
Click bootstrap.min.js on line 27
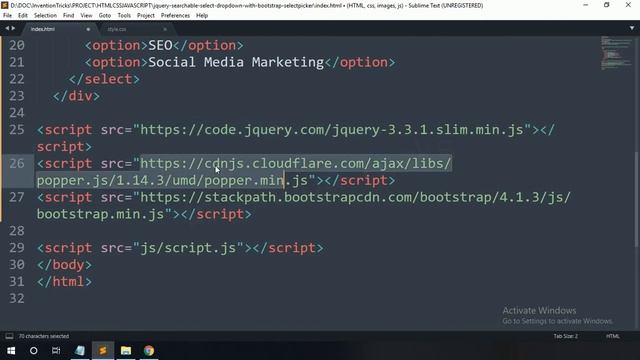[100, 214]
